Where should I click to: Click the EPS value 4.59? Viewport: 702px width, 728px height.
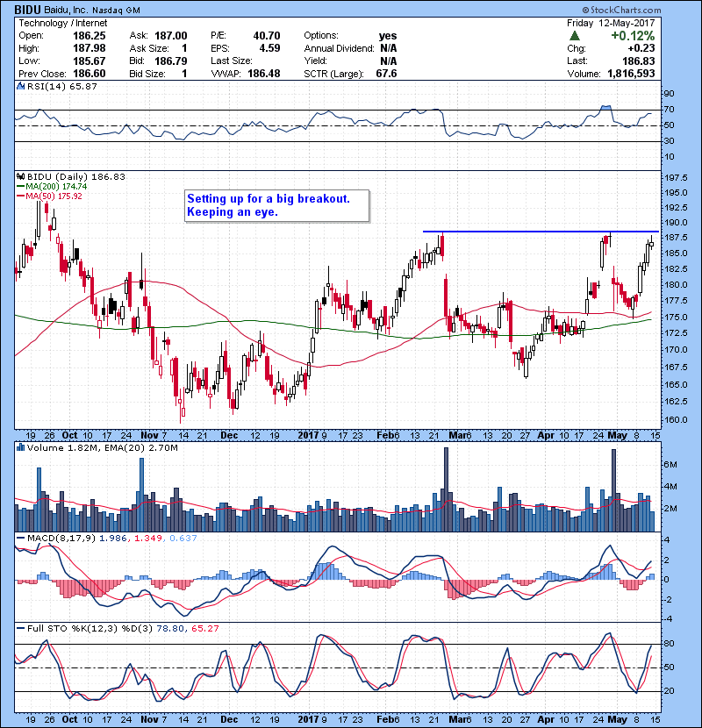pos(269,48)
